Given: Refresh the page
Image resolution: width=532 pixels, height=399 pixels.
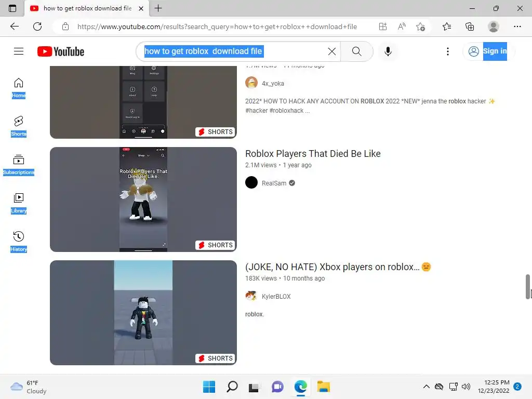Looking at the screenshot, I should point(37,26).
